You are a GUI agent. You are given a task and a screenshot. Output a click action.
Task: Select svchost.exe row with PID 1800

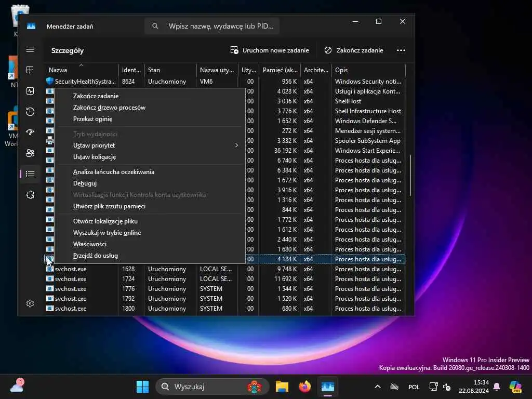[225, 309]
